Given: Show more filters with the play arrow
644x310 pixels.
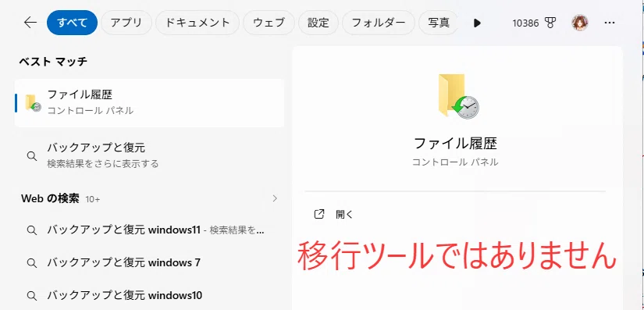Looking at the screenshot, I should [x=477, y=23].
